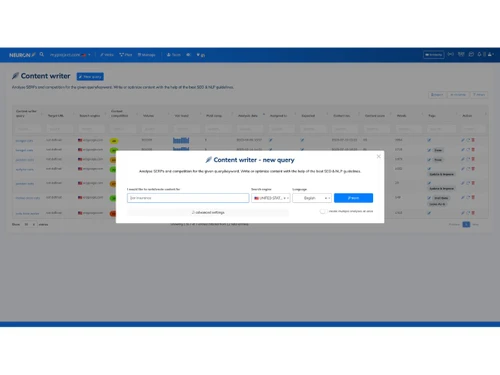Open the Show entries count dropdown

click(x=29, y=224)
